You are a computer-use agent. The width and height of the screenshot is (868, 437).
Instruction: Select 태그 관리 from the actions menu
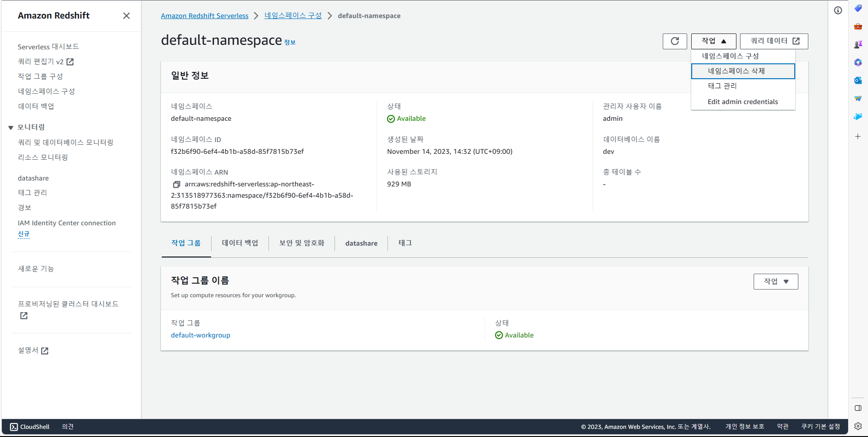coord(743,86)
